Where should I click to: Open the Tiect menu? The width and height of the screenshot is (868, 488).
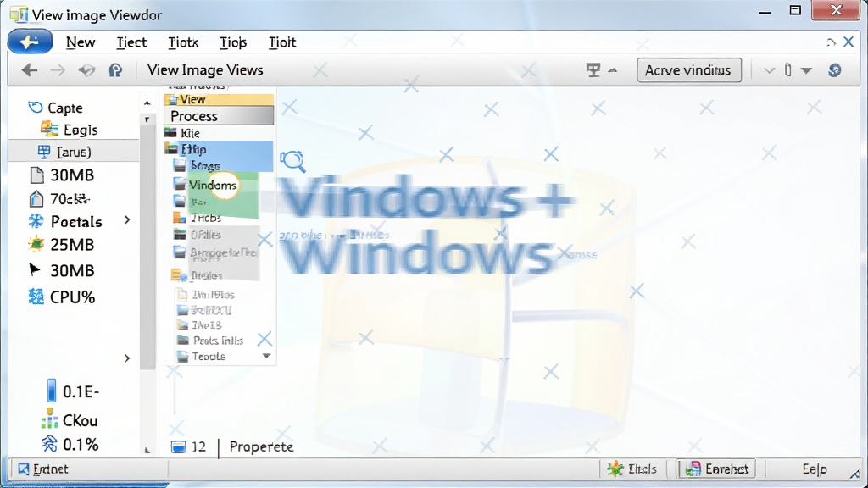(x=131, y=42)
